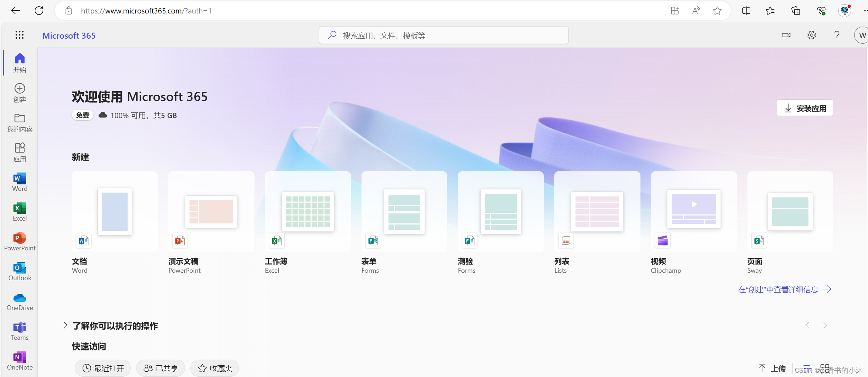The width and height of the screenshot is (868, 377).
Task: Open 我的内容 in the sidebar
Action: [x=20, y=123]
